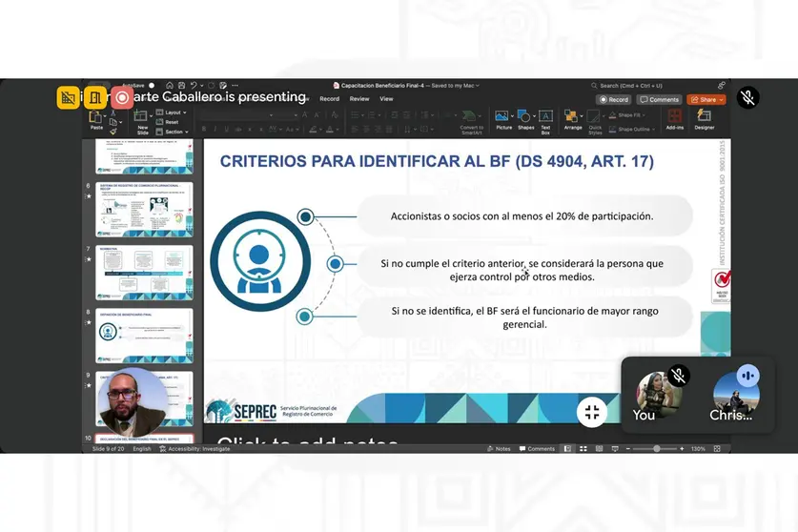Toggle the AutoSave switch
The width and height of the screenshot is (798, 532).
click(x=152, y=86)
